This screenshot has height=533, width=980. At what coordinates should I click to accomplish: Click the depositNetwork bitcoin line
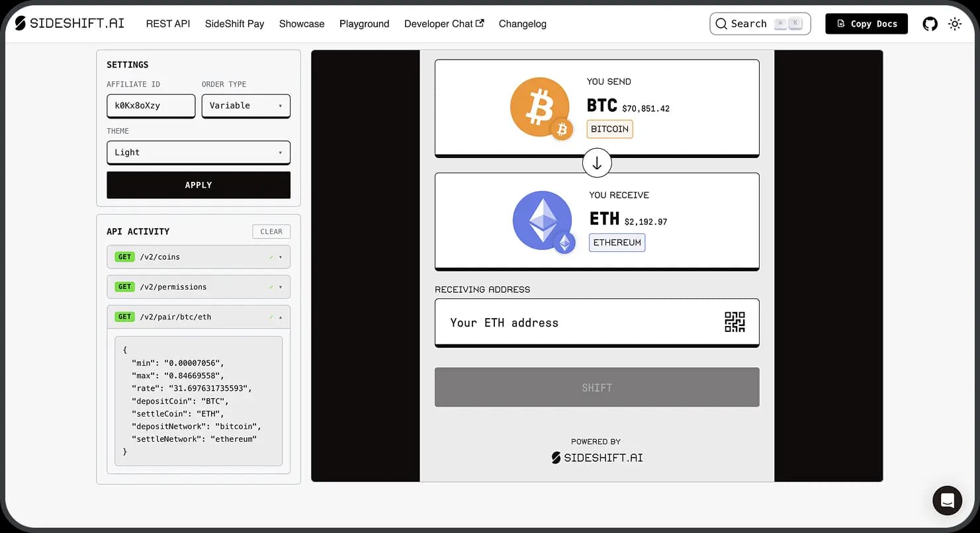197,427
